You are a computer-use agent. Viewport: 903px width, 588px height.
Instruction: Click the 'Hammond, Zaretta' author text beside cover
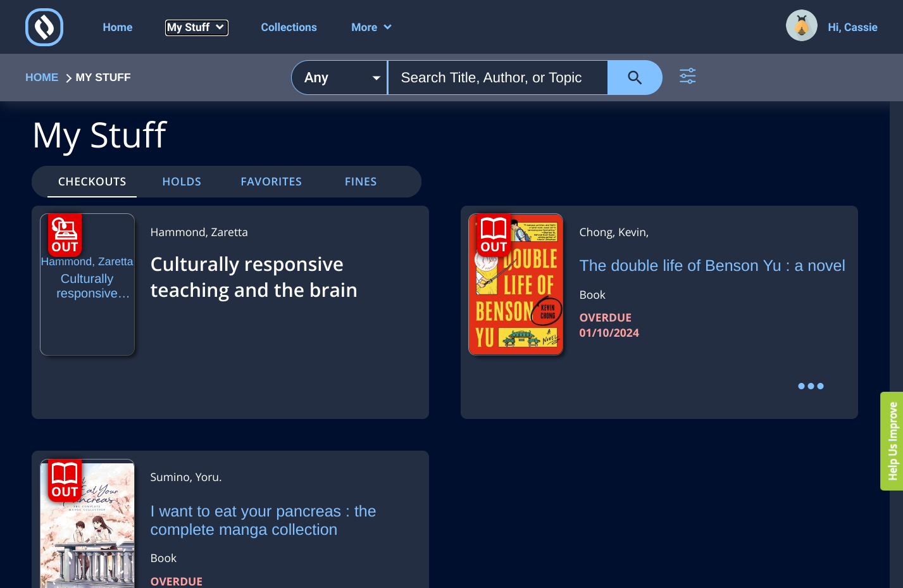click(199, 232)
